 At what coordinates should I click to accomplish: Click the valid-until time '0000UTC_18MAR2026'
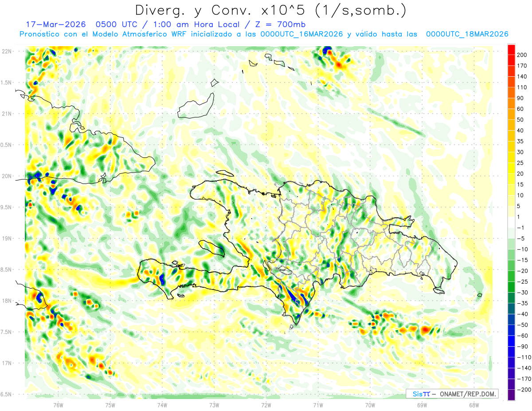pos(467,34)
